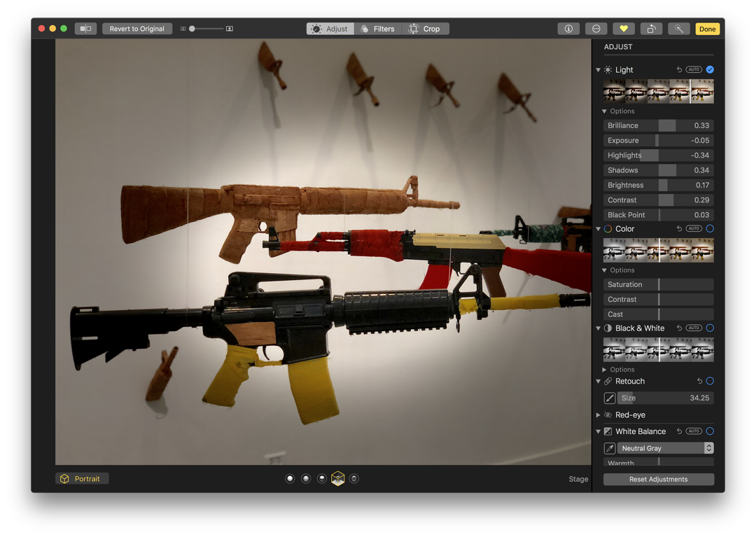Image resolution: width=756 pixels, height=537 pixels.
Task: Collapse the Retouch section triangle
Action: [598, 382]
